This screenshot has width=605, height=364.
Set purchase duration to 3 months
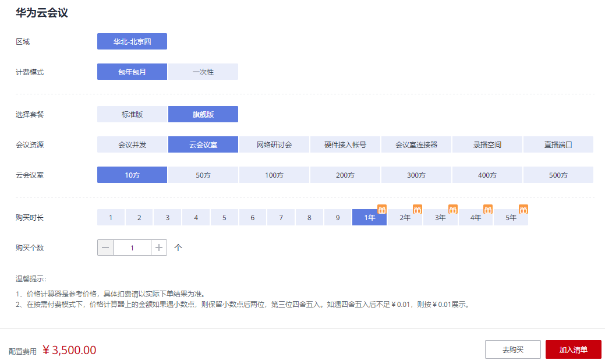click(168, 217)
